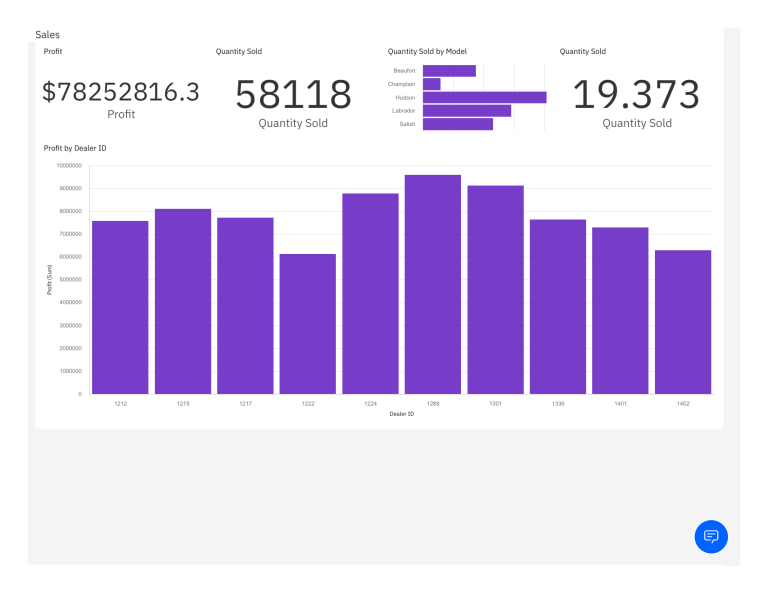Viewport: 768px width, 593px height.
Task: Select the Hudson bar in model chart
Action: (x=484, y=98)
